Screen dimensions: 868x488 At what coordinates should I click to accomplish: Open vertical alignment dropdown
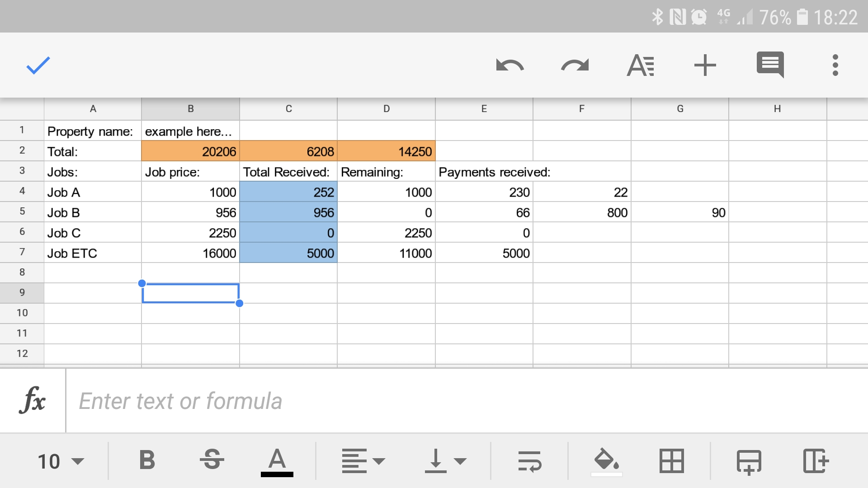click(x=445, y=461)
